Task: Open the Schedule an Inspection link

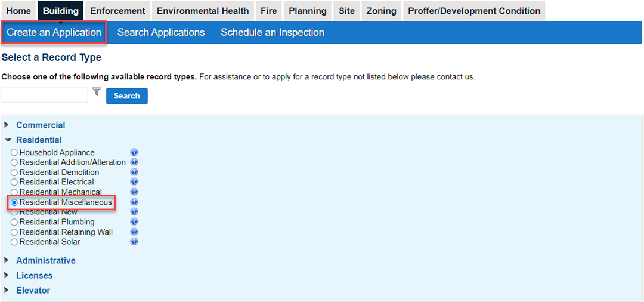Action: (273, 32)
